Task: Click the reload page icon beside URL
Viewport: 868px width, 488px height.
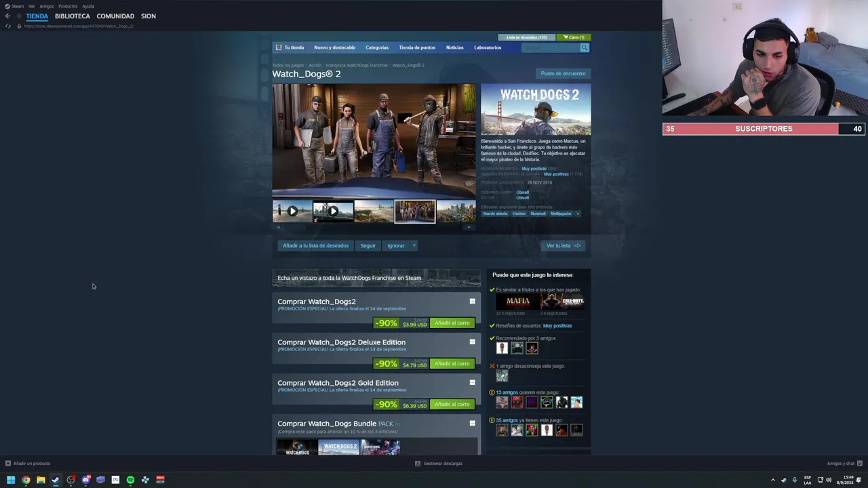Action: pos(8,26)
